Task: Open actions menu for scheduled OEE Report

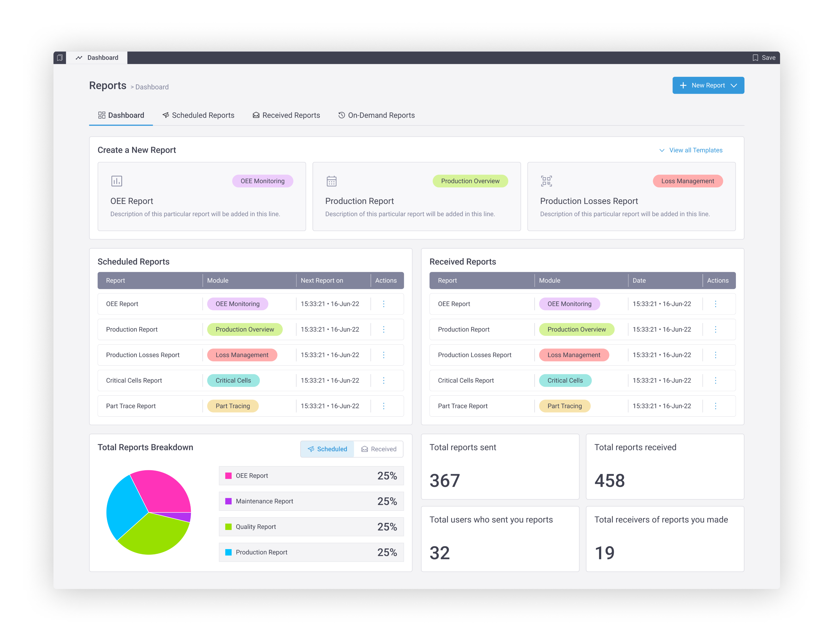Action: [384, 304]
